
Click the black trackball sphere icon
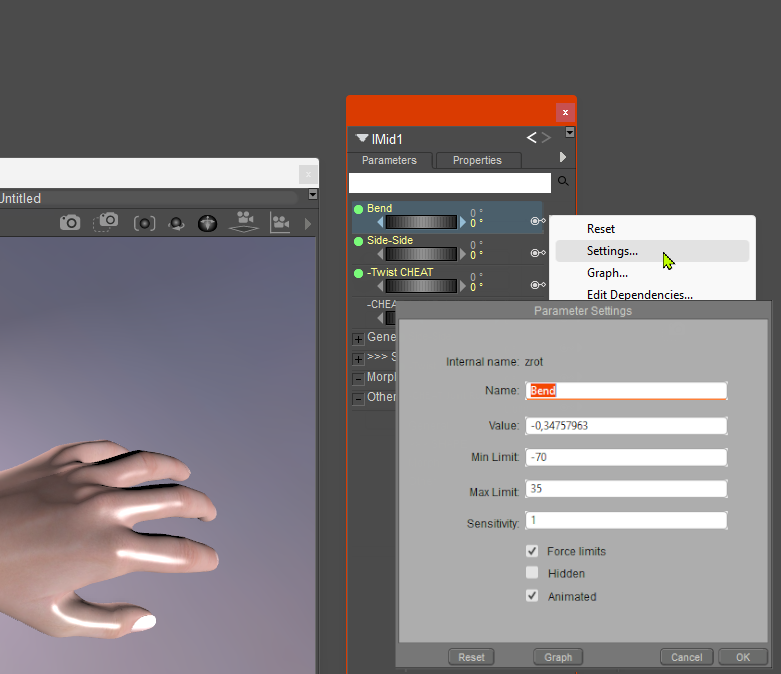(x=207, y=223)
